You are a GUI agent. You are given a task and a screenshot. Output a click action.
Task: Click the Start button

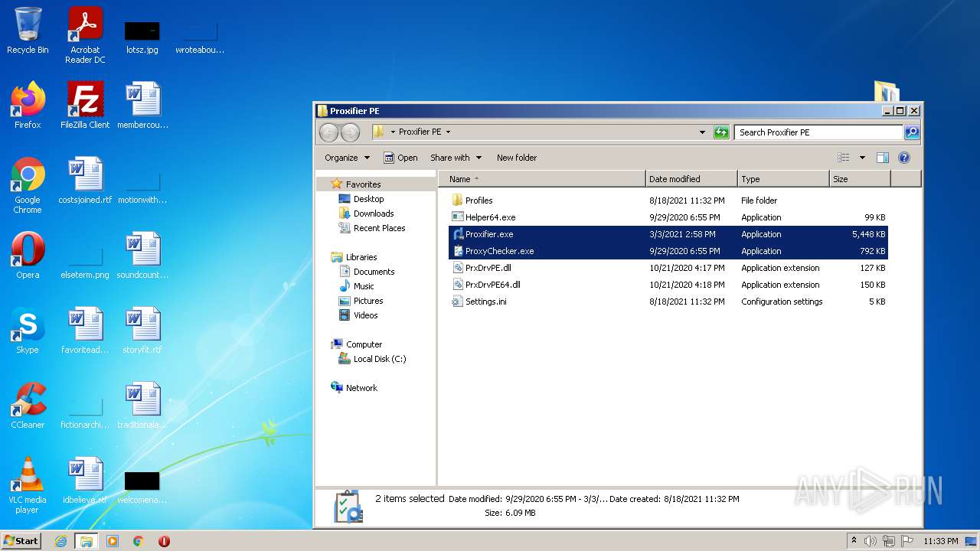[21, 540]
